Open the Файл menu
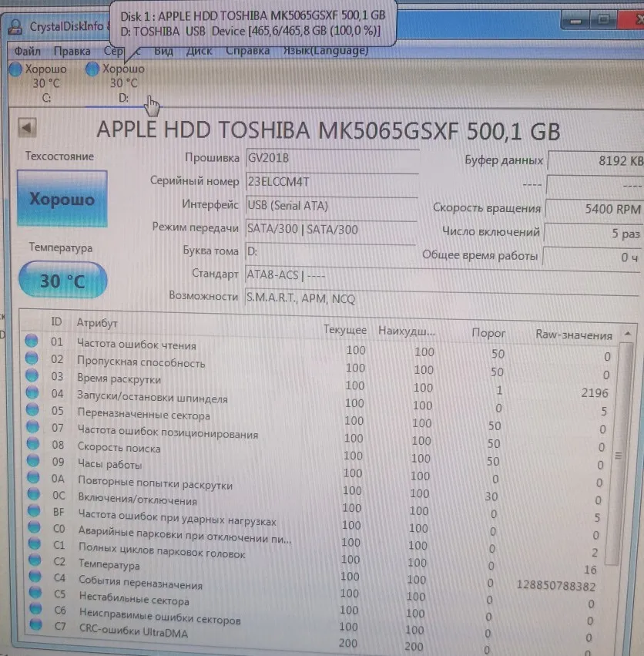The width and height of the screenshot is (644, 656). point(28,51)
